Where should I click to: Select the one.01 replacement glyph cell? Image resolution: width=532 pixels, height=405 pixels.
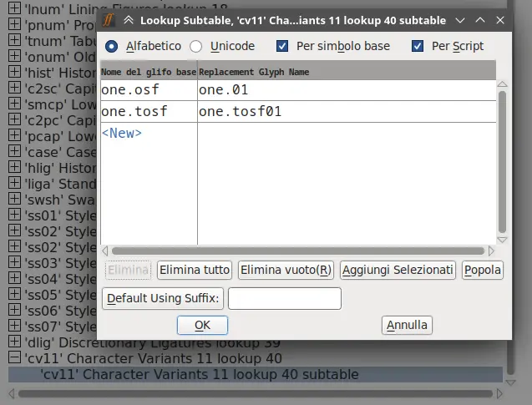(x=347, y=90)
